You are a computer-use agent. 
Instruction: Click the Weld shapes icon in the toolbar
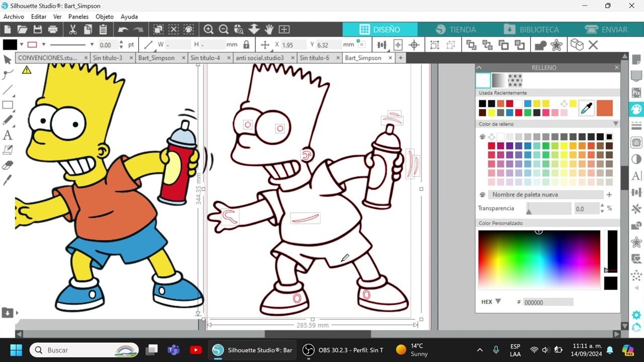541,45
